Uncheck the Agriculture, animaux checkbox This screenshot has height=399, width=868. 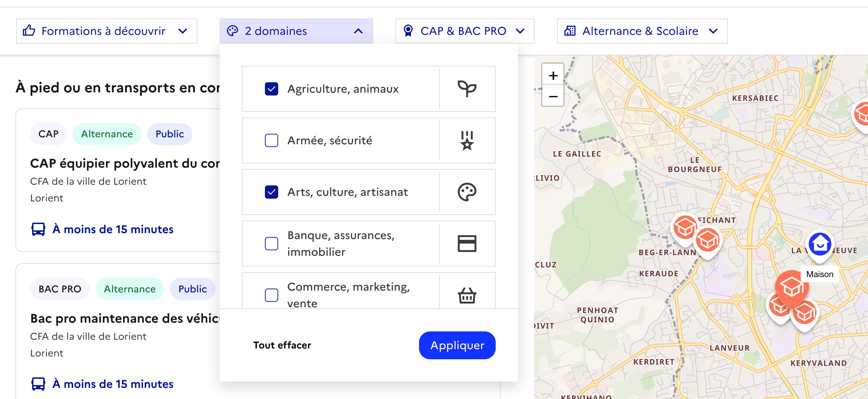272,89
